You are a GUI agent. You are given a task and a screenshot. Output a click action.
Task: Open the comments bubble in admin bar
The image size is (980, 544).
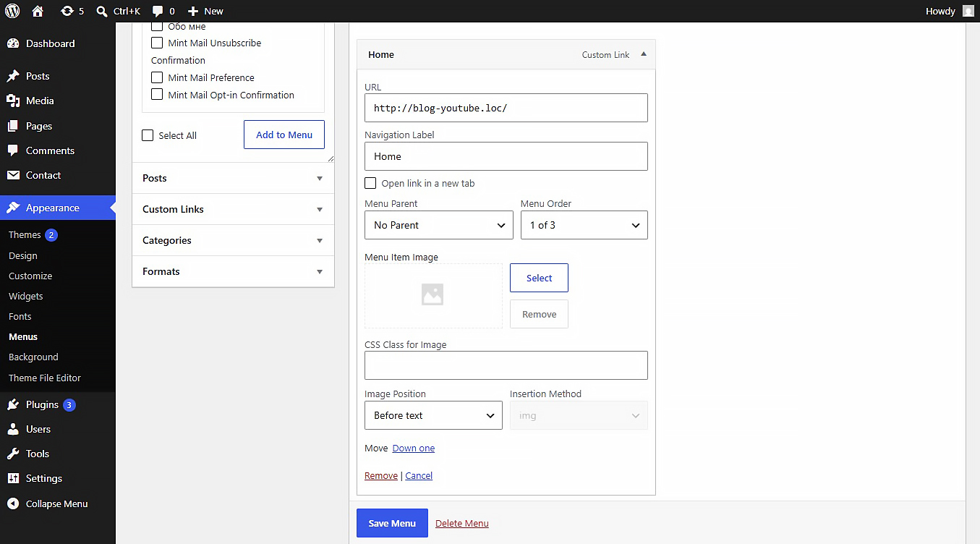pos(158,11)
